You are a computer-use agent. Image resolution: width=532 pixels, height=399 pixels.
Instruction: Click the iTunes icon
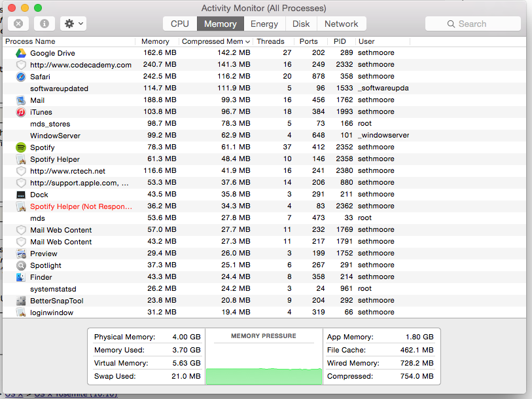[21, 112]
